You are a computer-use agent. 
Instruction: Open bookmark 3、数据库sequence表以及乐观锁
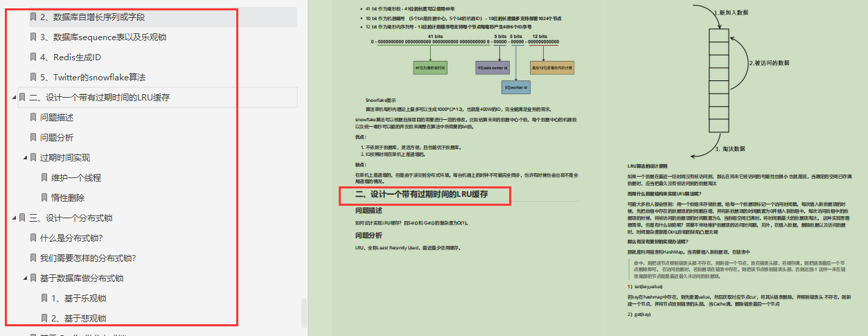pyautogui.click(x=103, y=37)
